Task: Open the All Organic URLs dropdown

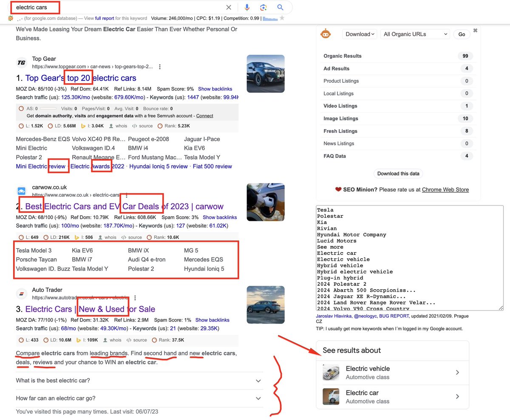Action: (x=414, y=34)
